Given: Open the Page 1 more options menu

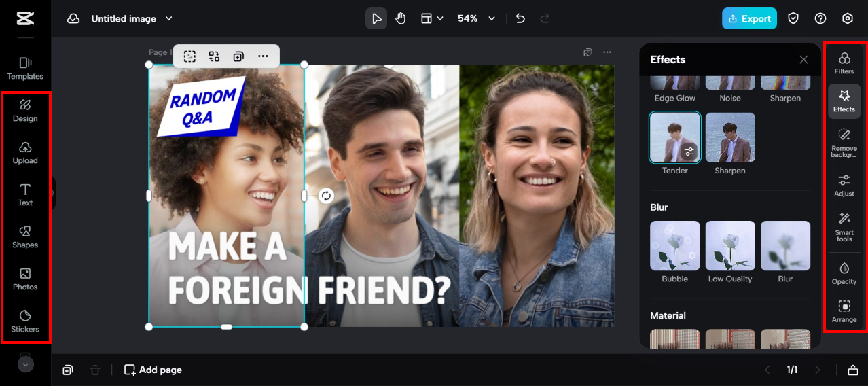Looking at the screenshot, I should point(607,52).
